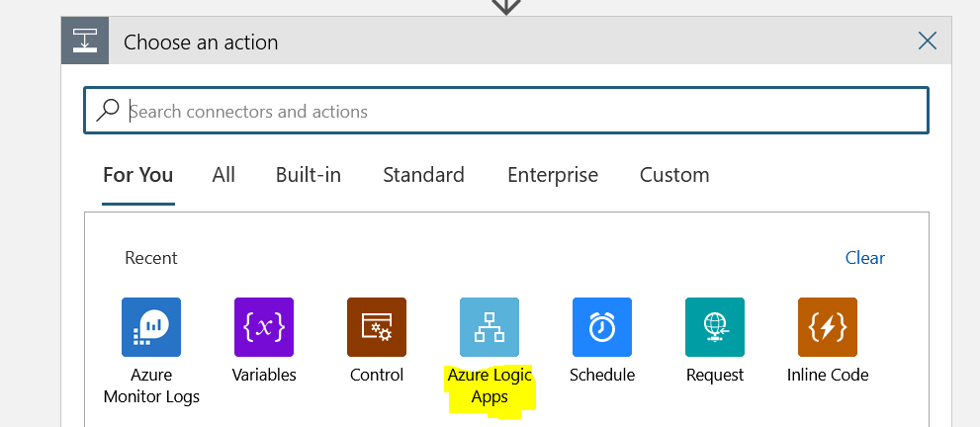Click the Choose an action title
The image size is (980, 427).
click(201, 43)
